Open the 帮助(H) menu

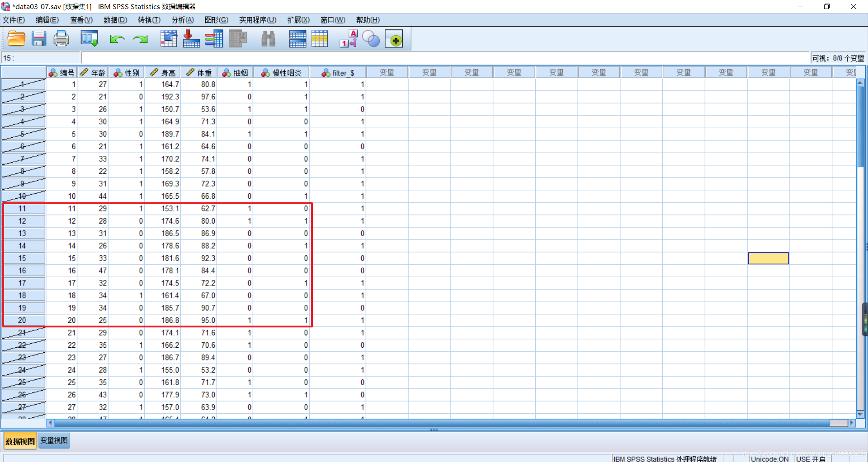pyautogui.click(x=368, y=20)
